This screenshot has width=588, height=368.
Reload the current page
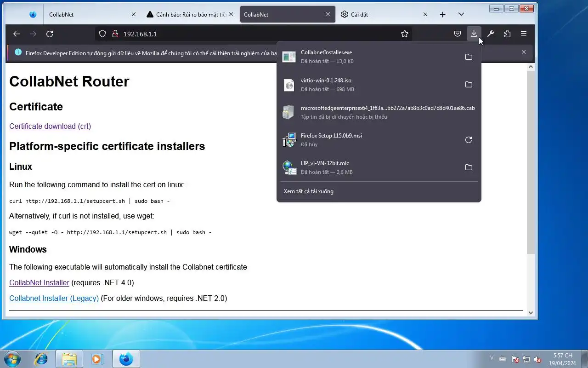pyautogui.click(x=50, y=34)
